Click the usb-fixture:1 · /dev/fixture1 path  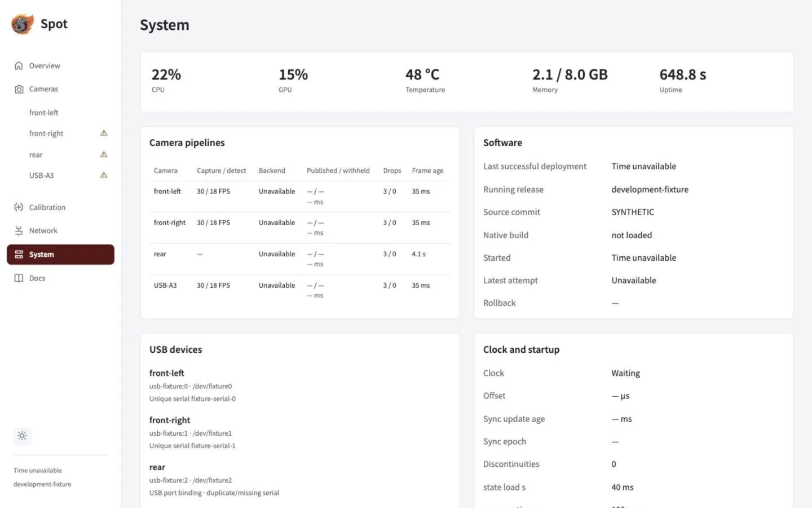[x=191, y=433]
